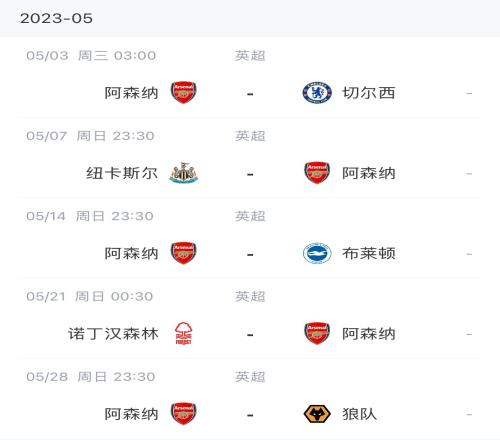Screen dimensions: 500x440
Task: Click Arsenal crest in 05/28 match
Action: 183,414
